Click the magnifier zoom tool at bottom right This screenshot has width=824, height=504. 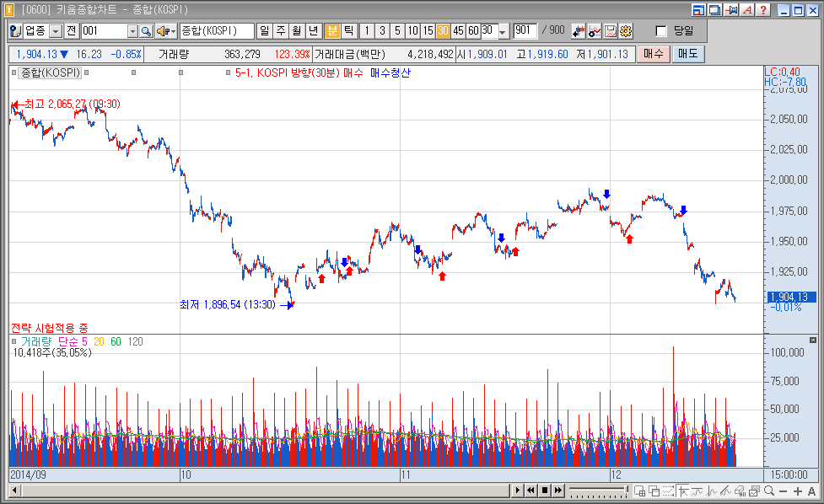tap(769, 491)
